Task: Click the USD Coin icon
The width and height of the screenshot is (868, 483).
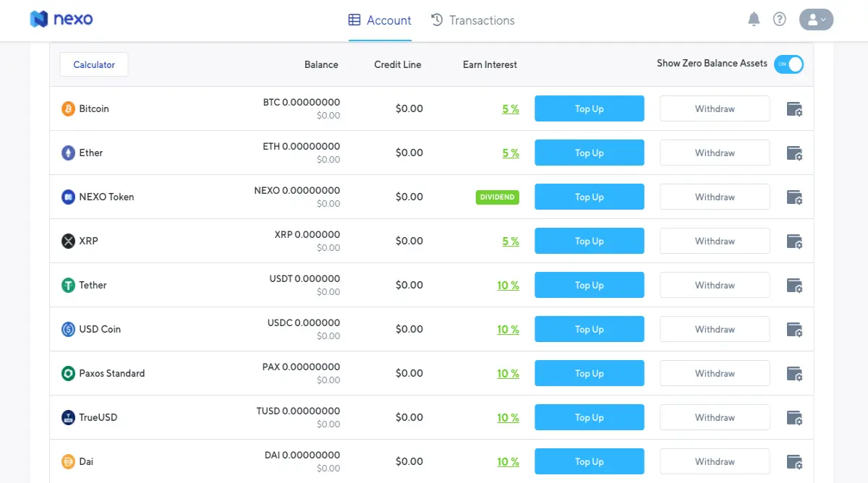Action: (x=68, y=329)
